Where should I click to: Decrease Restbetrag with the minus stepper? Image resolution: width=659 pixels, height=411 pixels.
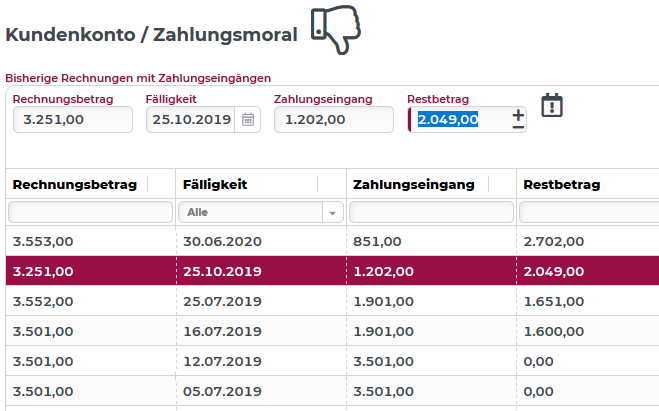click(518, 127)
